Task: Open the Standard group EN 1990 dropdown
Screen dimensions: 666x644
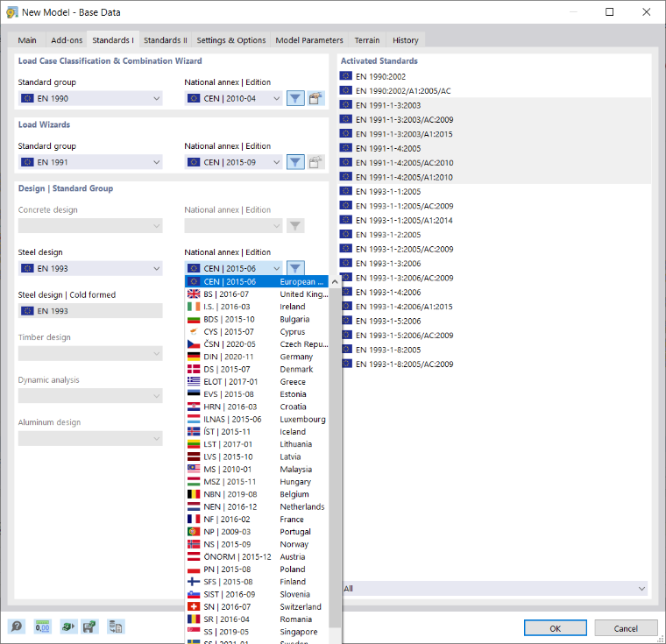Action: (x=90, y=98)
